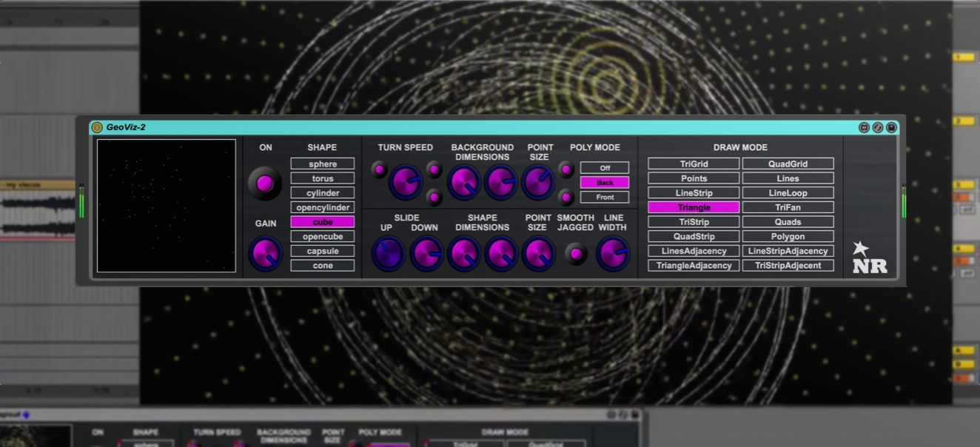The image size is (980, 447).
Task: Toggle the lower small button right of Turn Speed knob
Action: coord(434,197)
